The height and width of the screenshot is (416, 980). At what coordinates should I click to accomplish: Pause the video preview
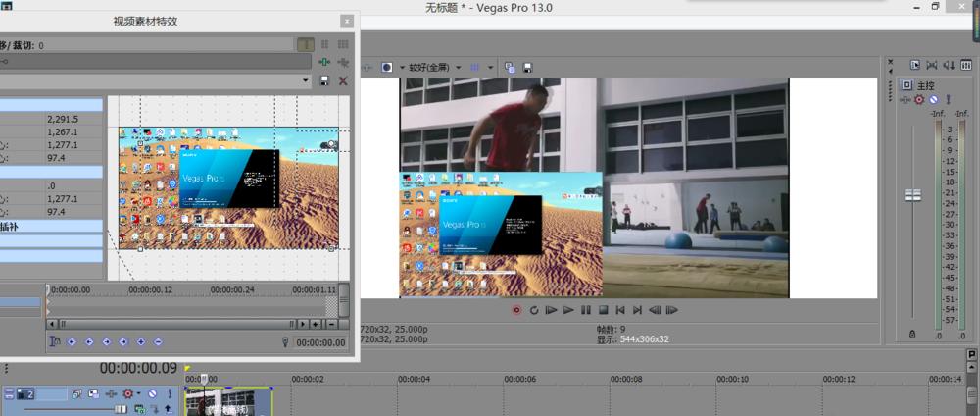(x=586, y=310)
